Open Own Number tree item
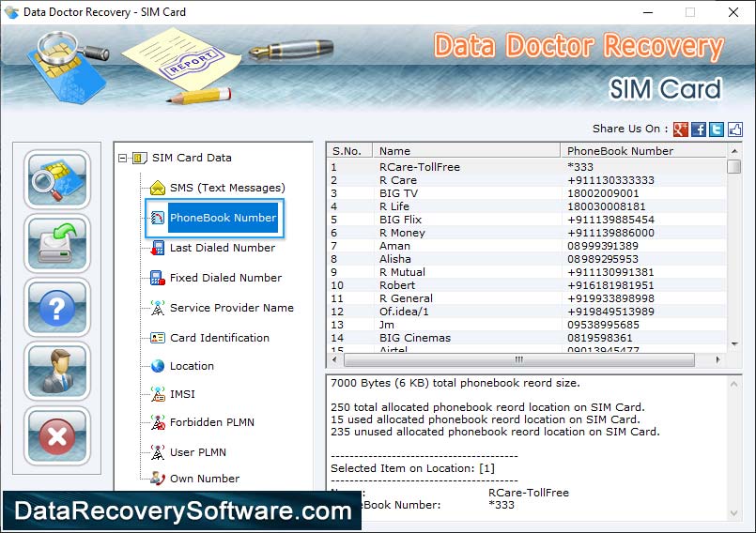756x533 pixels. 205,478
